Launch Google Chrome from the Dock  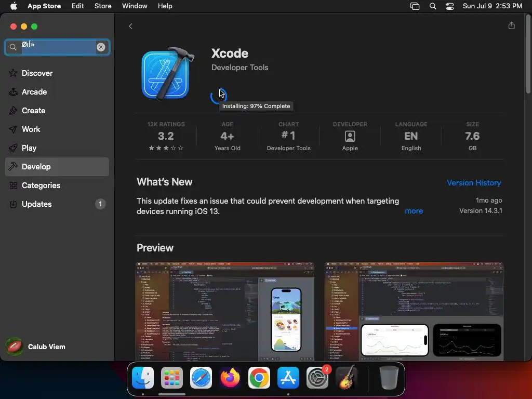tap(259, 378)
